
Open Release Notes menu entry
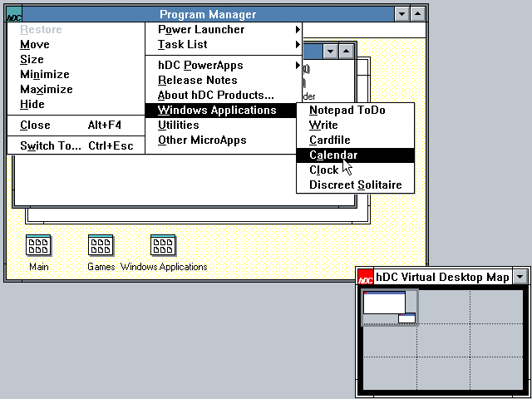pos(224,80)
